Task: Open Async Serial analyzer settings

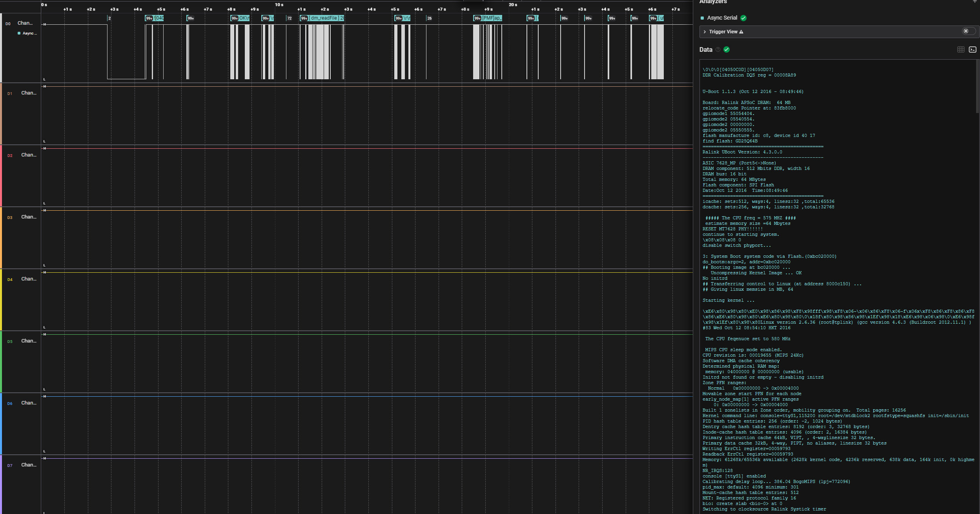Action: 722,18
